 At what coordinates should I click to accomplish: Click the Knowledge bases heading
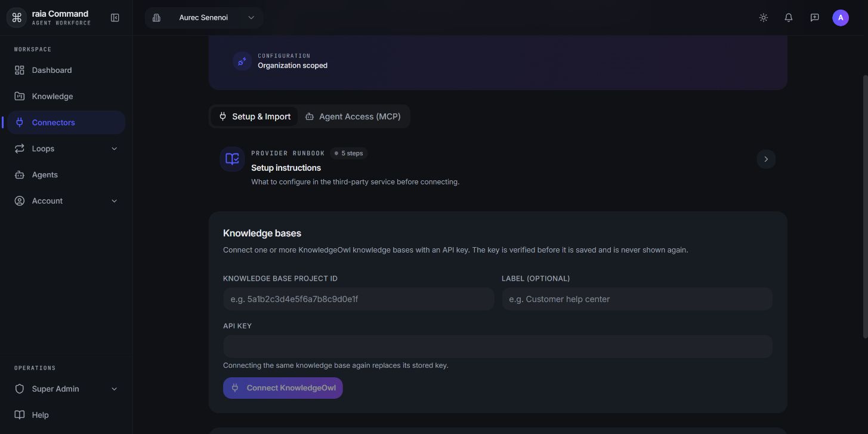click(x=262, y=233)
